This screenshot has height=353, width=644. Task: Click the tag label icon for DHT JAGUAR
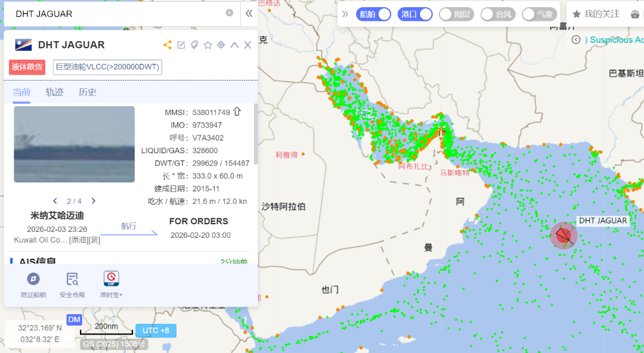tap(194, 45)
